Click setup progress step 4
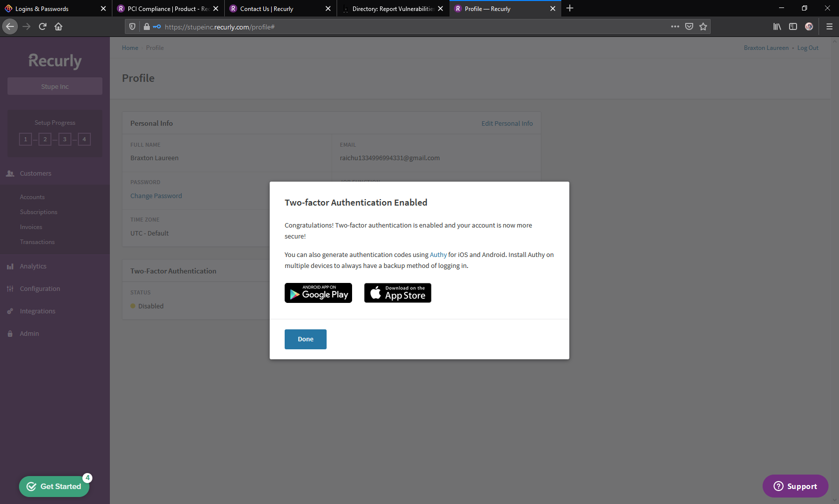The image size is (839, 504). click(x=84, y=139)
